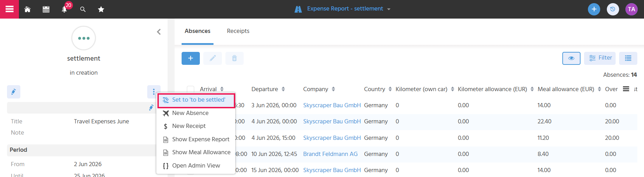Image resolution: width=644 pixels, height=177 pixels.
Task: Click the Note field label
Action: click(x=17, y=133)
